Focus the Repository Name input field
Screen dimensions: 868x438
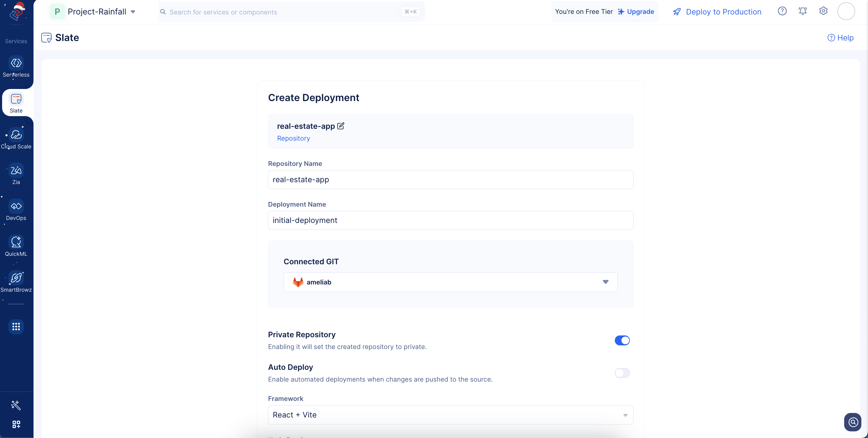click(x=451, y=179)
